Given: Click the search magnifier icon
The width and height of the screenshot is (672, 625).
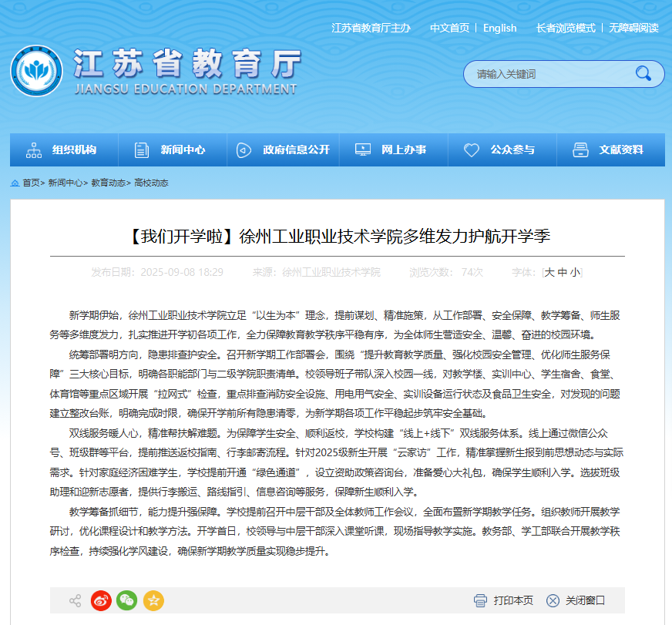Looking at the screenshot, I should pos(643,74).
